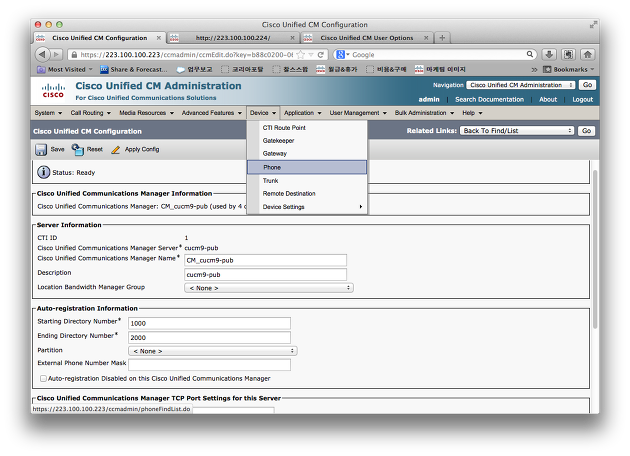Go to browser home icon
Screen dimensions: 630x456
[x=588, y=54]
